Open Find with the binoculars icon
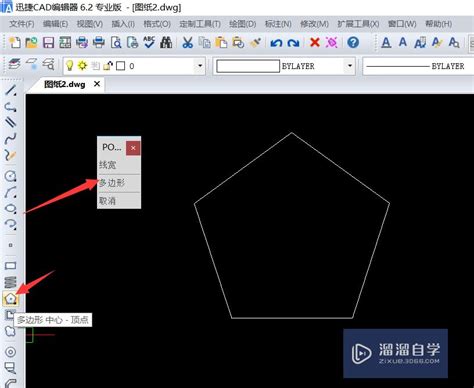Screen dimensions: 474x388 click(166, 42)
